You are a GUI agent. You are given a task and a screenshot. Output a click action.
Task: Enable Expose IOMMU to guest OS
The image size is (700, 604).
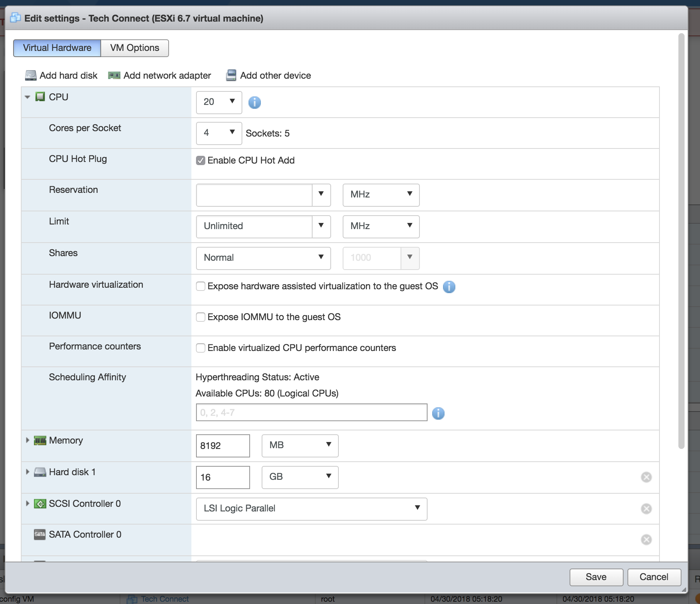(201, 317)
